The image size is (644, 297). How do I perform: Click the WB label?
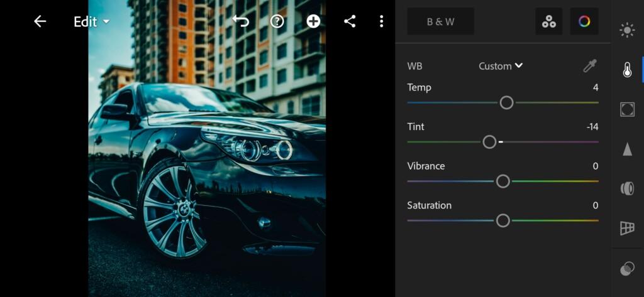(414, 66)
